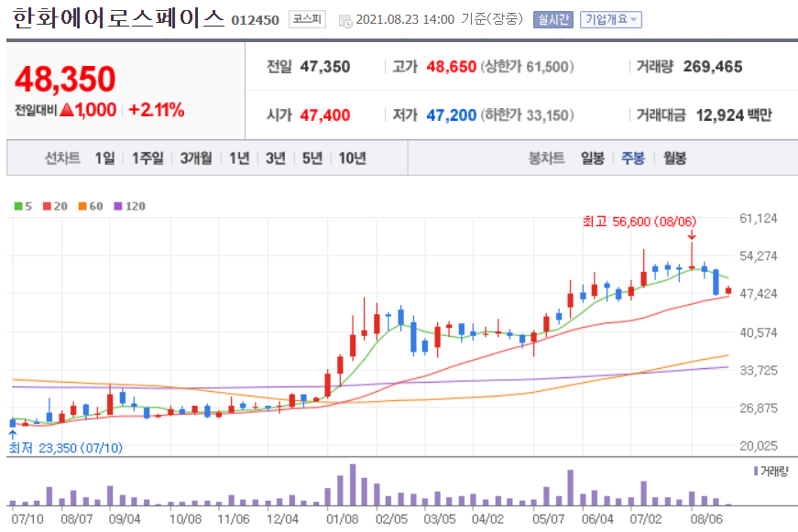The height and width of the screenshot is (532, 798).
Task: Click the clock icon beside the date
Action: (x=345, y=21)
